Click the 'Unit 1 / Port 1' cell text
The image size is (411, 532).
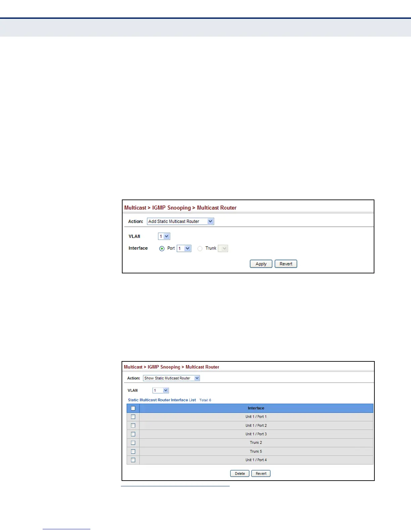(256, 417)
